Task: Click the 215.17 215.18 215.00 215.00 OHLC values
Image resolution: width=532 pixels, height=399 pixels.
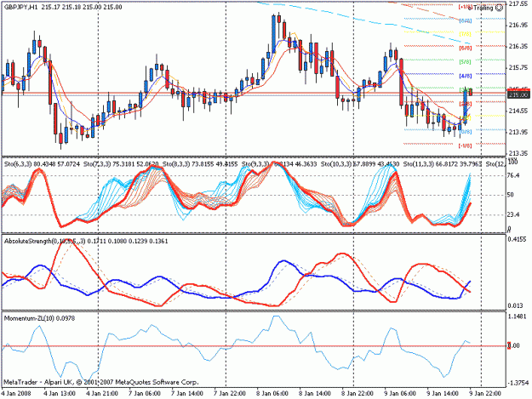Action: [82, 7]
